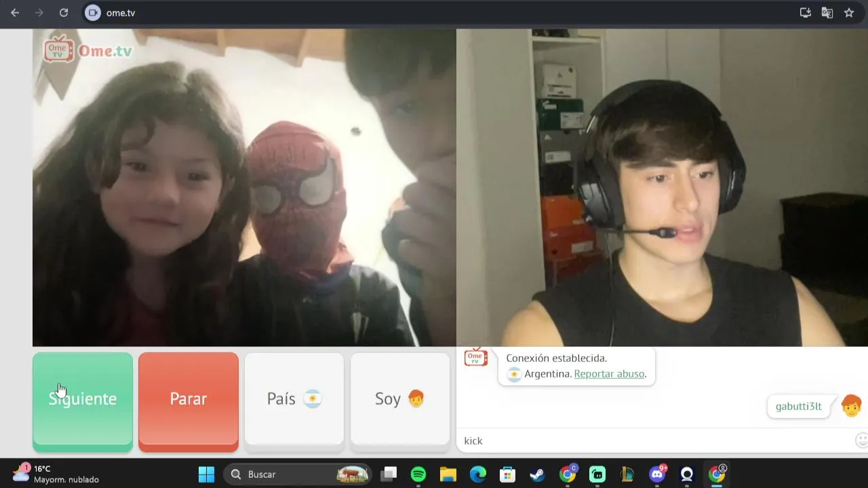This screenshot has height=488, width=868.
Task: Open Discord from the taskbar
Action: pos(657,474)
